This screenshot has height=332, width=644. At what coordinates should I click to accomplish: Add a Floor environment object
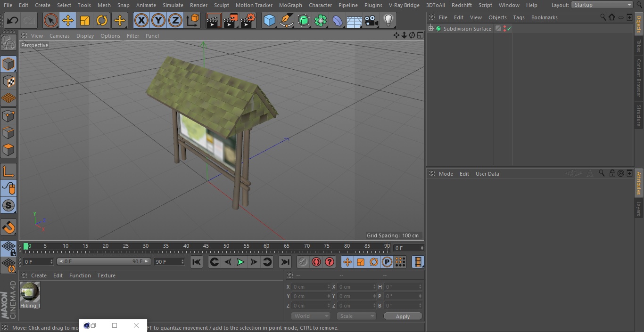(x=355, y=21)
